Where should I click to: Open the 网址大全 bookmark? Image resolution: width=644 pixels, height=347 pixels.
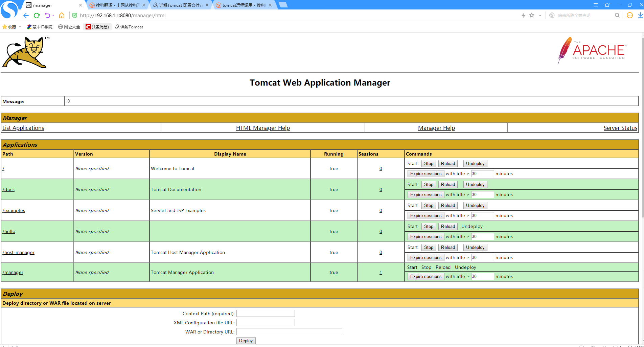click(69, 27)
